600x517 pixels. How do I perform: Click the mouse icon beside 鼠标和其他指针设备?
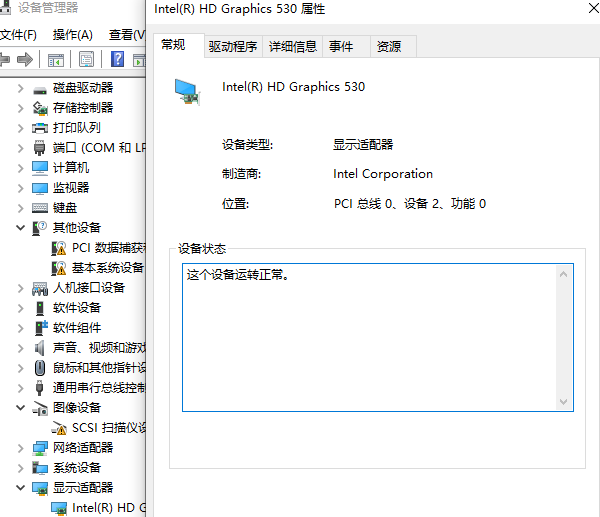click(x=40, y=368)
